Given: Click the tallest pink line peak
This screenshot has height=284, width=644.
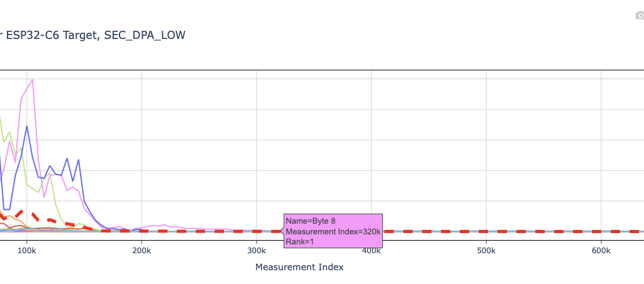Looking at the screenshot, I should click(32, 80).
